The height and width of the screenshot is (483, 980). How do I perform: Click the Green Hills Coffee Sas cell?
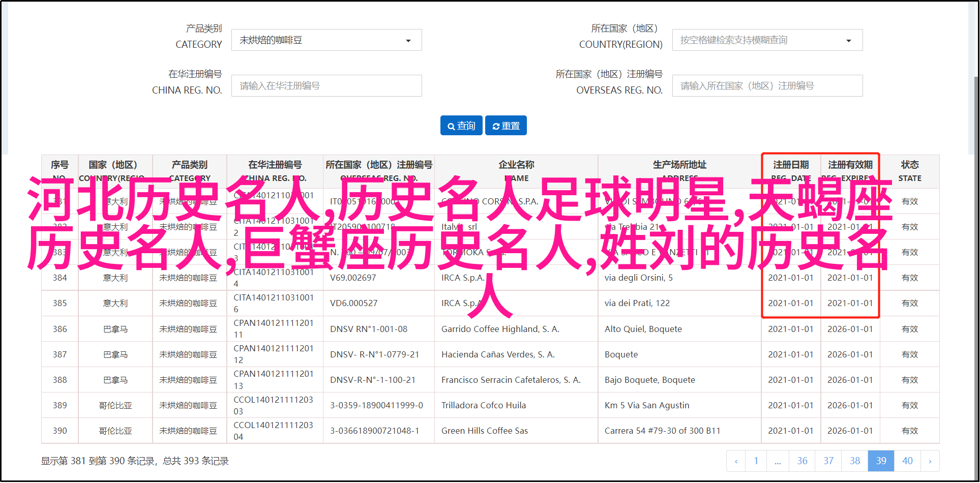click(x=484, y=431)
